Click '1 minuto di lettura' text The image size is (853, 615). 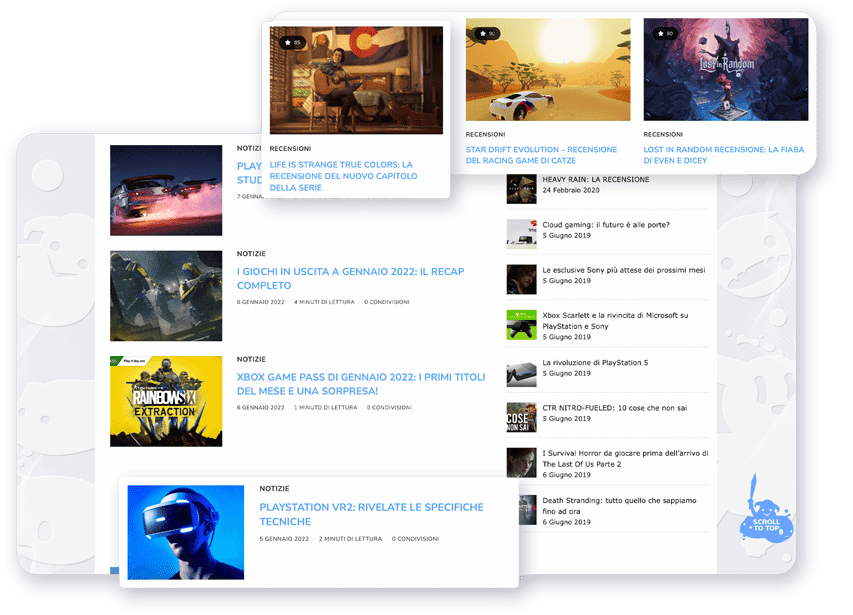tap(326, 407)
